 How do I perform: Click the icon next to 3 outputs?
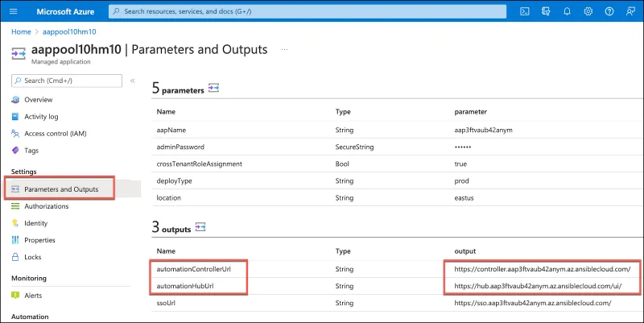click(x=202, y=227)
